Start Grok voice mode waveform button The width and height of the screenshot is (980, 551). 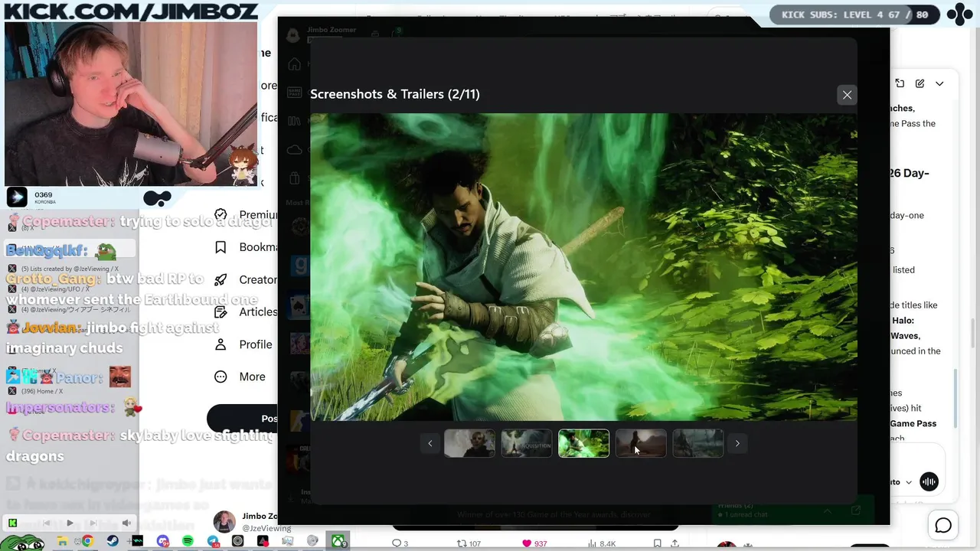tap(929, 481)
